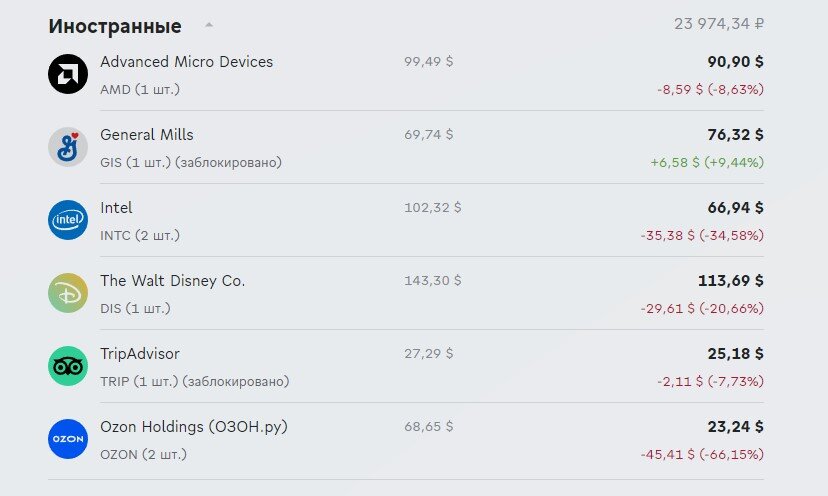The image size is (828, 496).
Task: Click the General Mills logo icon
Action: [68, 147]
